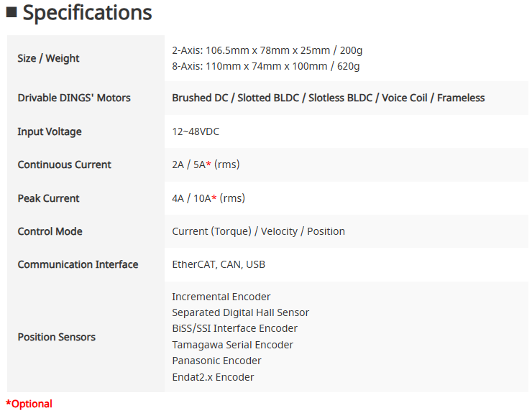Select the Input Voltage label
This screenshot has height=413, width=532.
tap(50, 131)
